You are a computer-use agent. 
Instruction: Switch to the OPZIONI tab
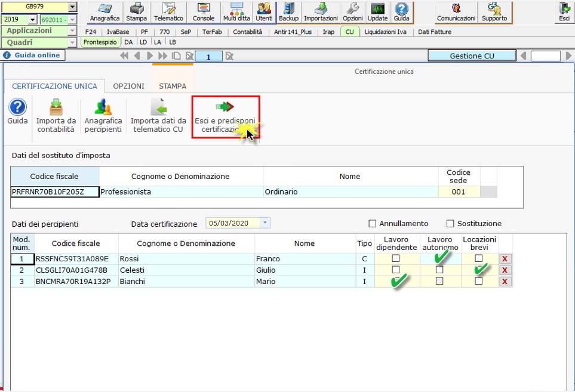point(128,86)
